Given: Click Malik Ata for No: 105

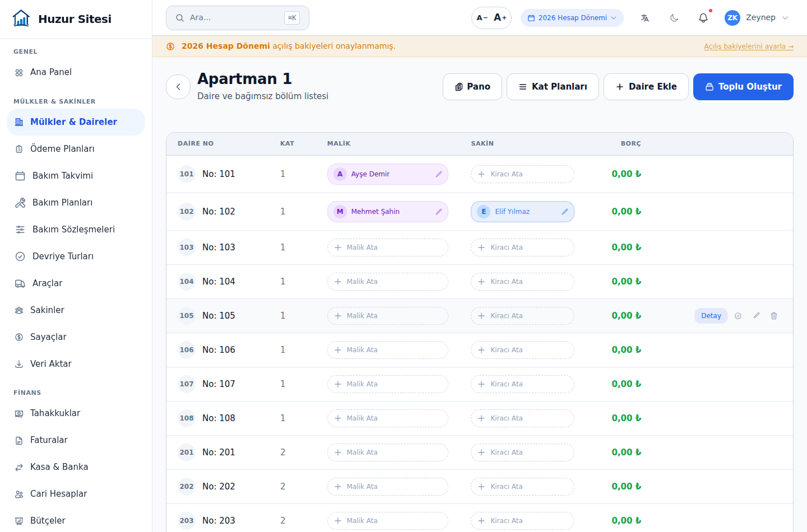Looking at the screenshot, I should click(x=388, y=316).
